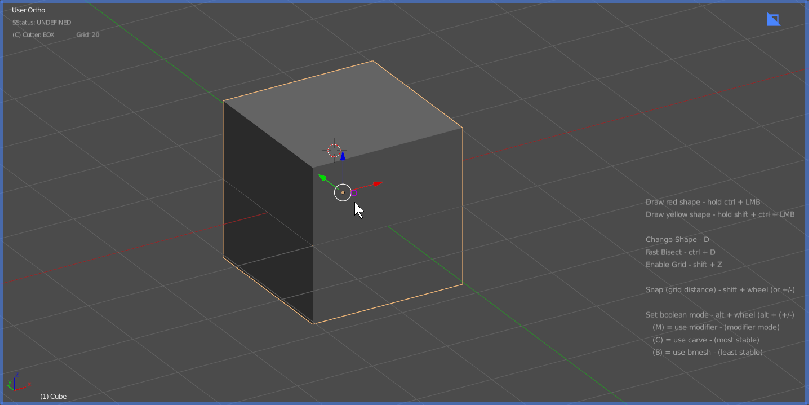
Task: Click the green Y-axis manipulator arrow
Action: 322,178
